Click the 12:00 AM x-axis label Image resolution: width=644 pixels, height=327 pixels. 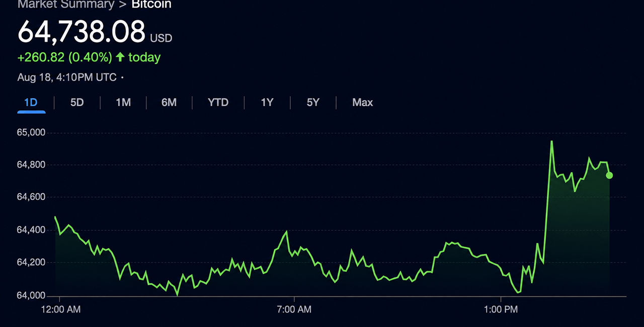[x=60, y=309]
